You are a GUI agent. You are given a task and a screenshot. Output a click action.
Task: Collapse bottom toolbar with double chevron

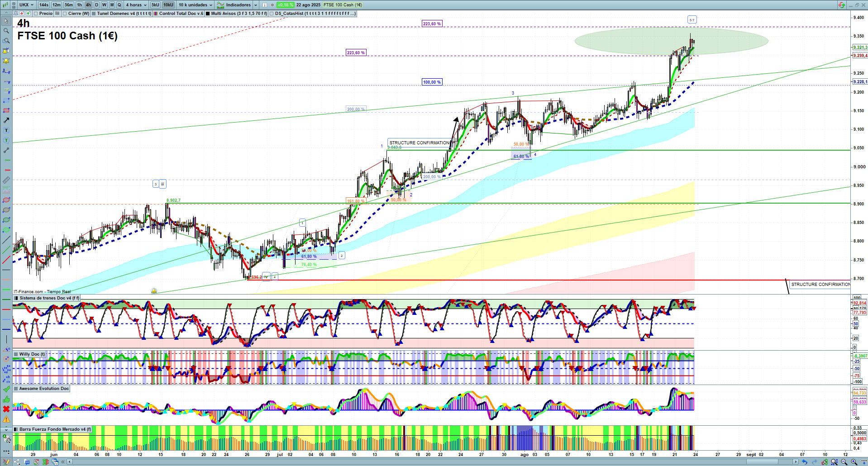tap(63, 462)
